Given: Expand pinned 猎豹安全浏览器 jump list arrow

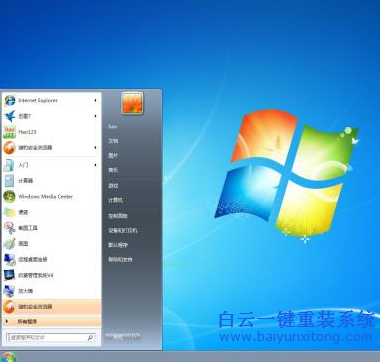Looking at the screenshot, I should [x=95, y=148].
